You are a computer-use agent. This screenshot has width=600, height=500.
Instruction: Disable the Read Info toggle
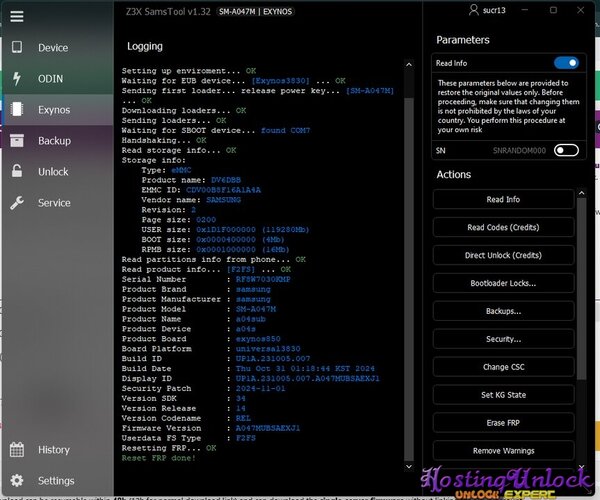pos(566,63)
